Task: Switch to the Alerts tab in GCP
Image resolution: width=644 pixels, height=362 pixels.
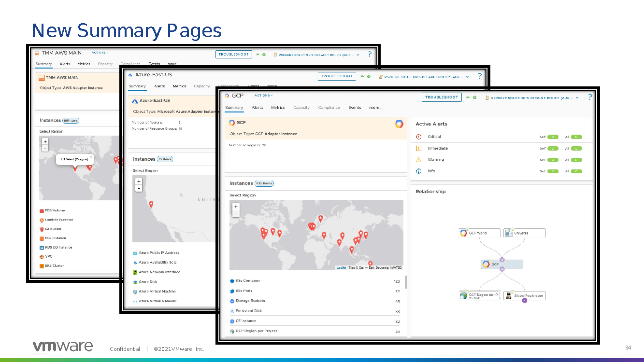Action: pos(257,108)
